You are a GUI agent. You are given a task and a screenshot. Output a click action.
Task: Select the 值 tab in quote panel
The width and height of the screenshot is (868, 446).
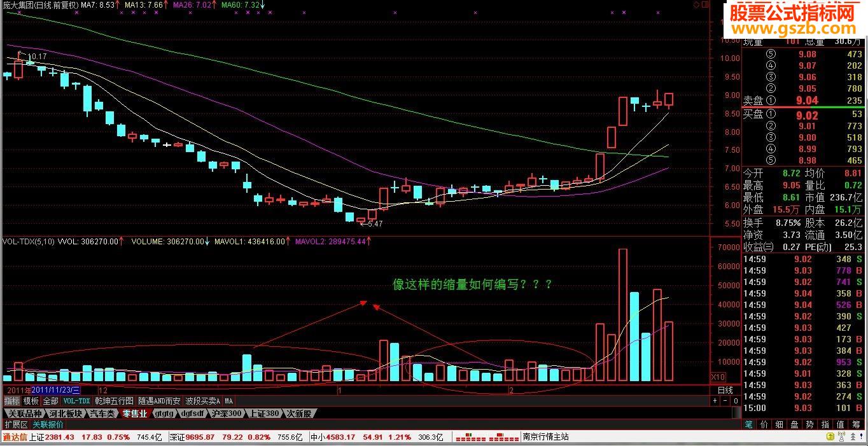[x=840, y=424]
